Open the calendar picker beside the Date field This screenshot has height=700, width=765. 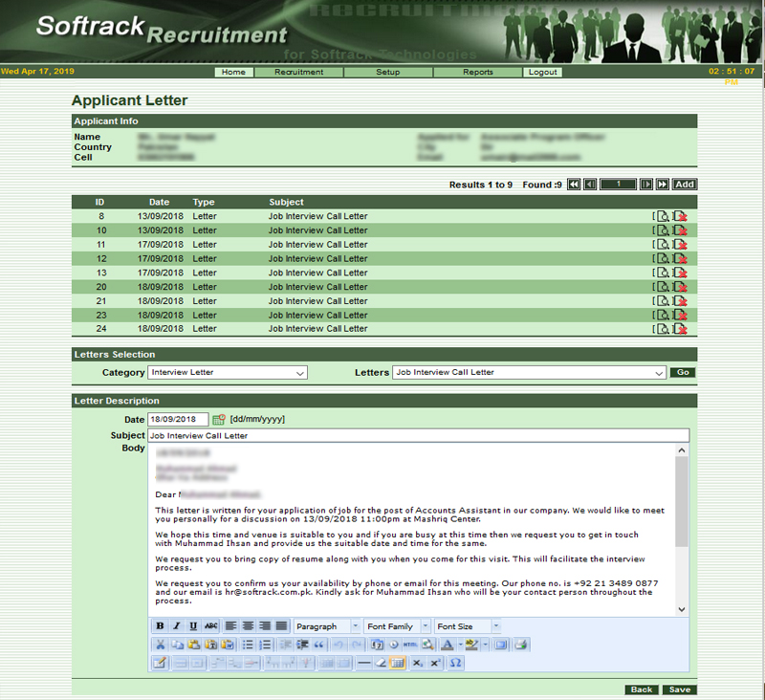219,419
